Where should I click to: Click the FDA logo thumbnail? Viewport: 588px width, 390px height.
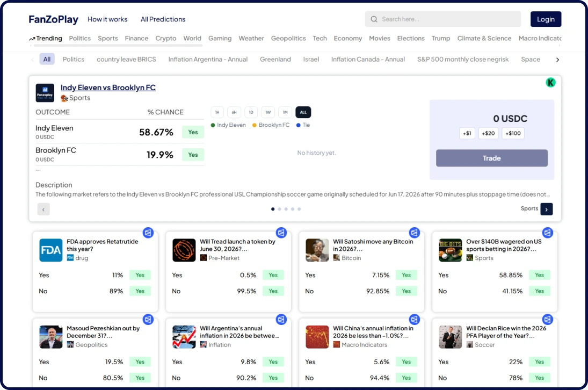[x=51, y=250]
